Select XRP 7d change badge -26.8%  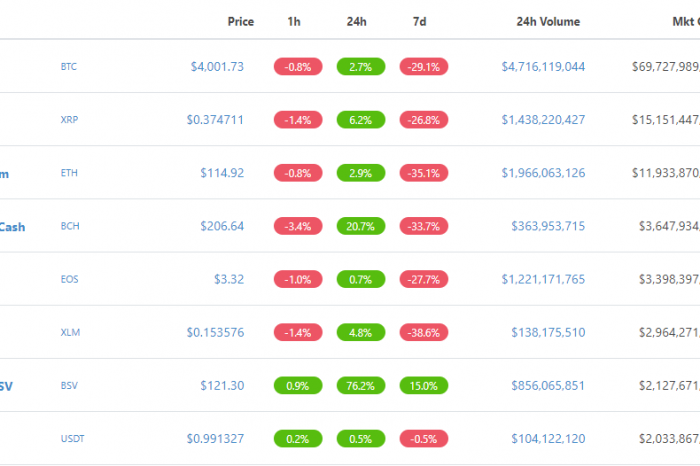point(424,120)
